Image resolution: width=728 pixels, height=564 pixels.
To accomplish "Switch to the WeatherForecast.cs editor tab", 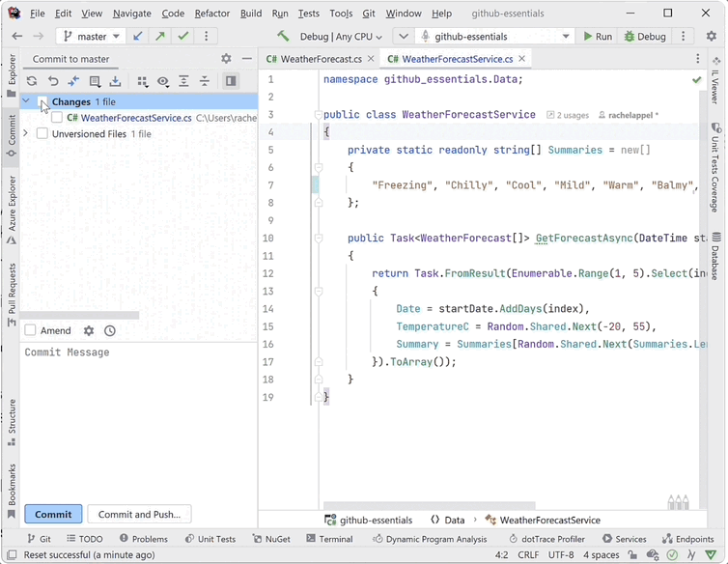I will click(315, 59).
